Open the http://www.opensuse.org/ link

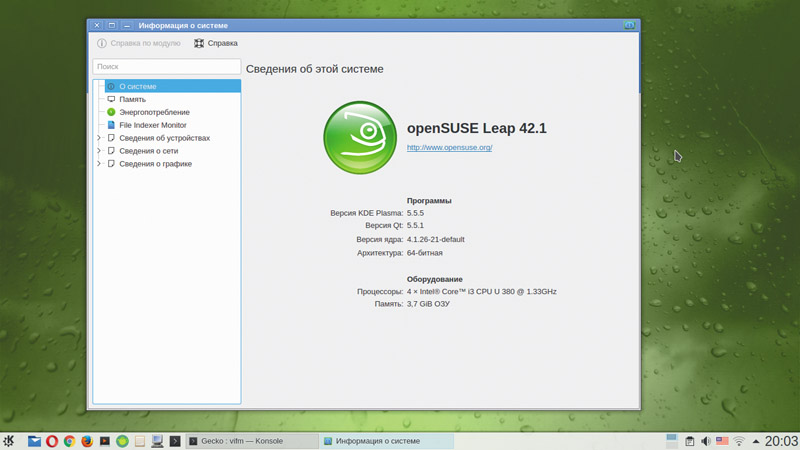(x=449, y=147)
